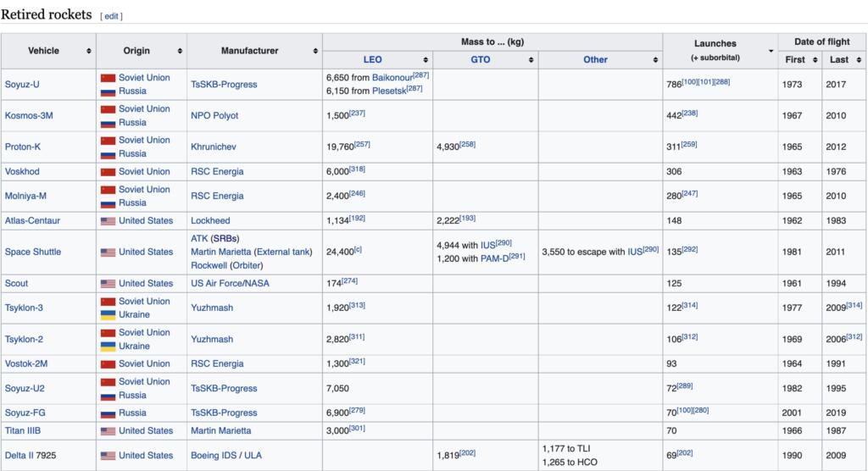Click the GTO column header link
The height and width of the screenshot is (471, 868).
click(x=480, y=60)
